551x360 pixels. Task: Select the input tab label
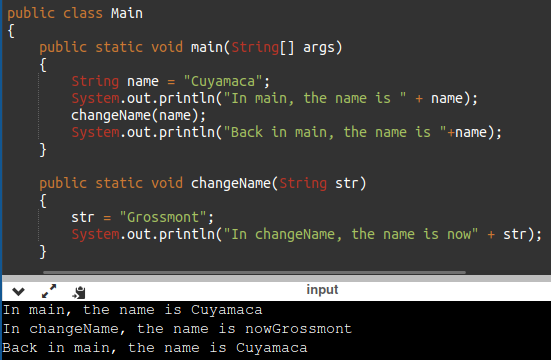(x=322, y=290)
